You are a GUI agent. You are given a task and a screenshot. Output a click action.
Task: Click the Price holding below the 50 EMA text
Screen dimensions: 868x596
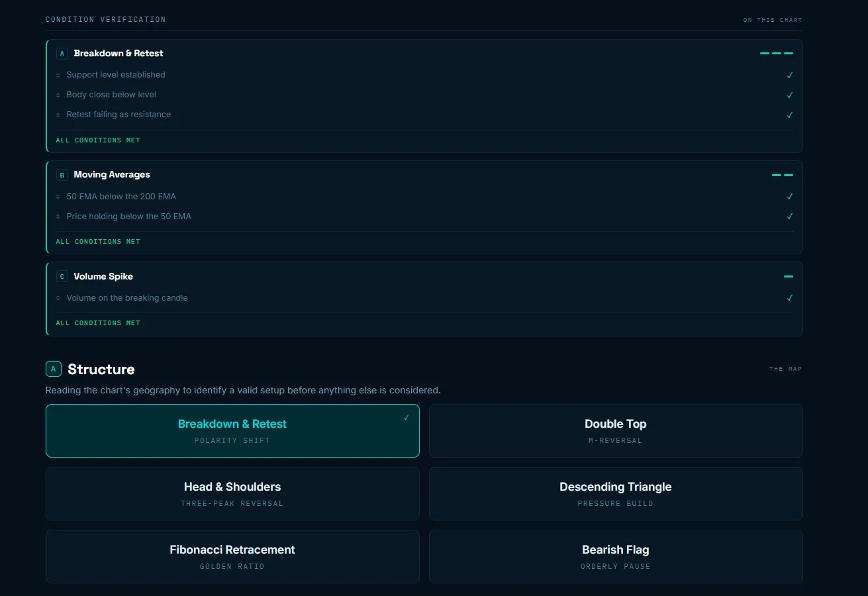[x=129, y=217]
